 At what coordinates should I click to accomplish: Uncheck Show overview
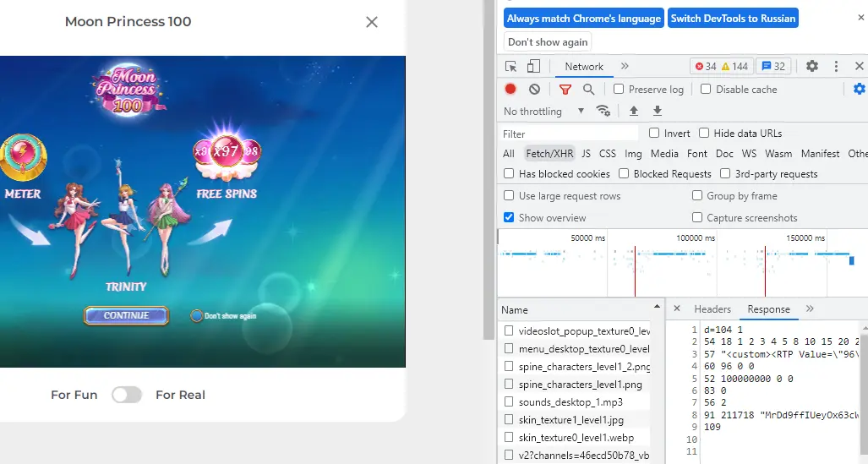[509, 217]
